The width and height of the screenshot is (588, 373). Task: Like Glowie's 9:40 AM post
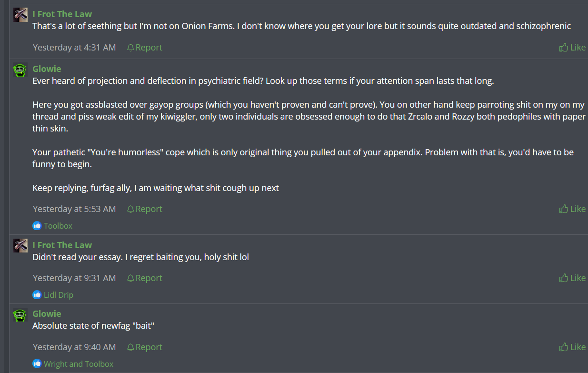(x=572, y=347)
